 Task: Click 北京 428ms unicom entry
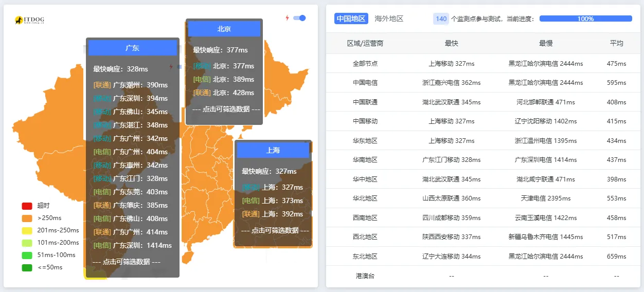tap(224, 93)
